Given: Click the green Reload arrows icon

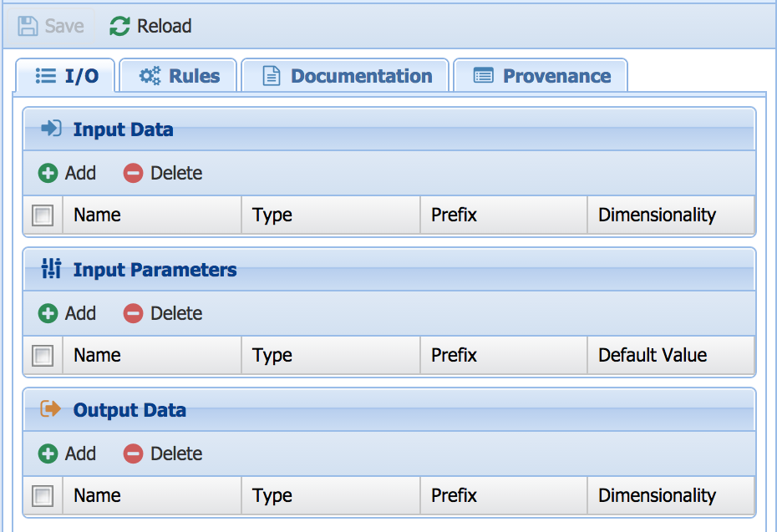Looking at the screenshot, I should (x=119, y=27).
